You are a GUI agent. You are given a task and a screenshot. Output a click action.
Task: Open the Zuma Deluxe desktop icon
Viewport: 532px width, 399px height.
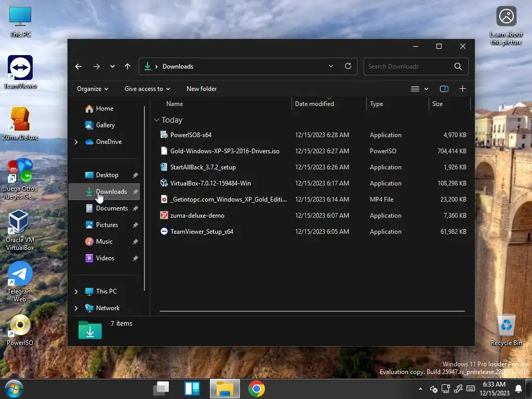20,124
